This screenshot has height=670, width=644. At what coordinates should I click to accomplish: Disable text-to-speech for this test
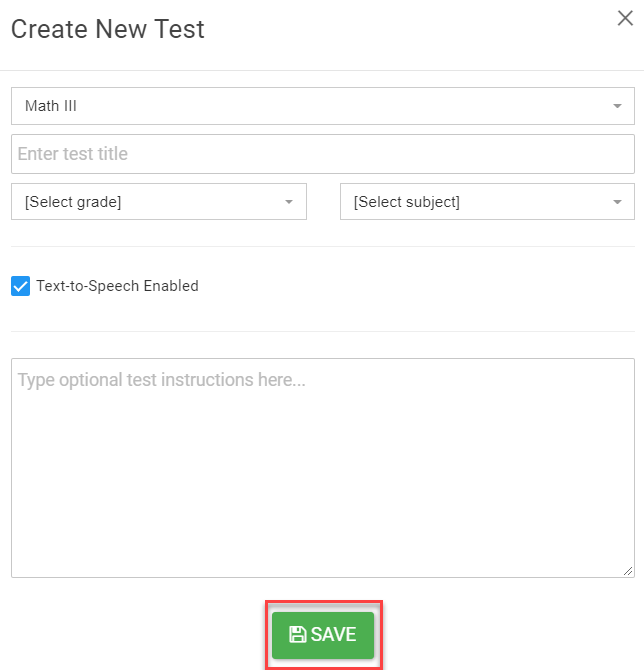(x=21, y=286)
